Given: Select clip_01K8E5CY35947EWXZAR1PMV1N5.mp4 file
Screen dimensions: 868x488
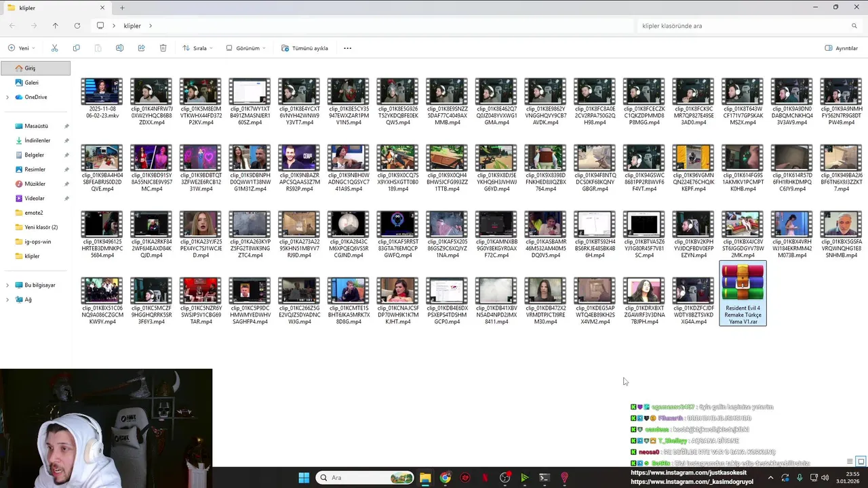Looking at the screenshot, I should click(349, 102).
